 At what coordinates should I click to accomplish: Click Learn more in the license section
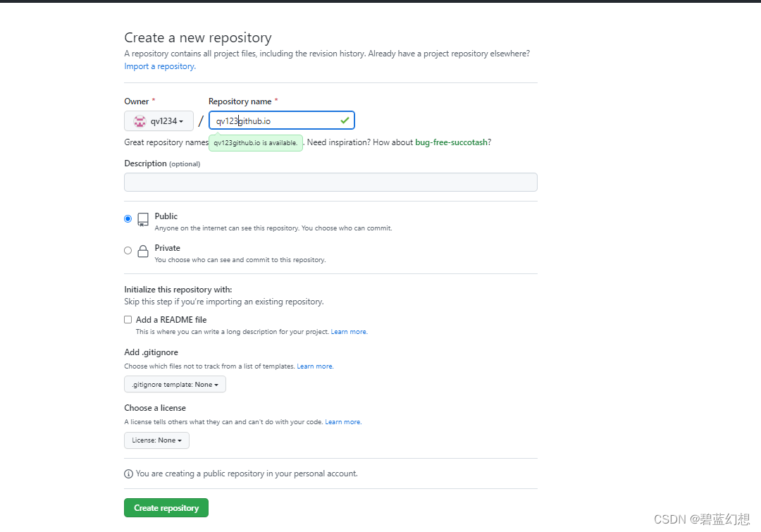point(342,421)
